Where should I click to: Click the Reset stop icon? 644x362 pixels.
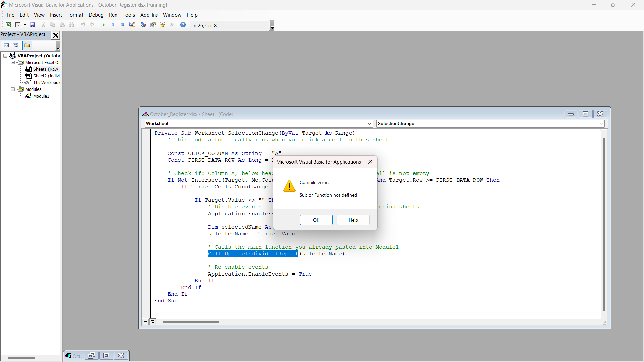pos(123,25)
